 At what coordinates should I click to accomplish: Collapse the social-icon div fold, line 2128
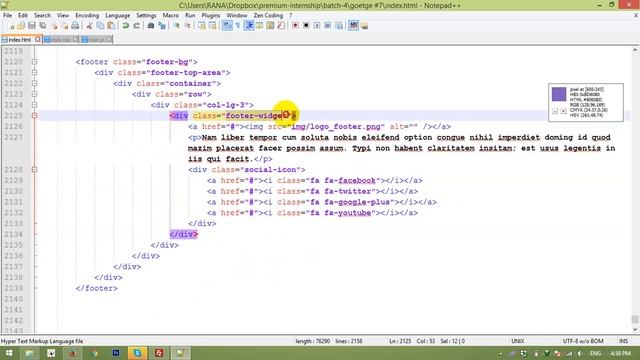click(34, 169)
